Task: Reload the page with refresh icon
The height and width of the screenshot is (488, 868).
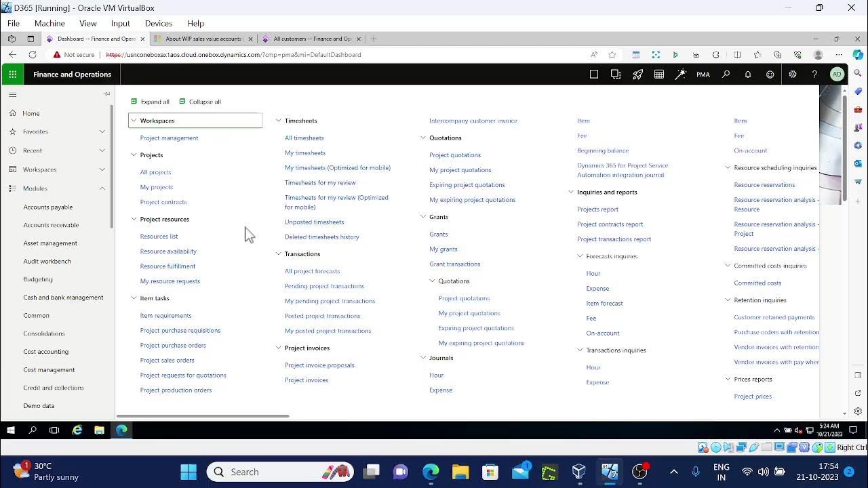Action: [32, 55]
